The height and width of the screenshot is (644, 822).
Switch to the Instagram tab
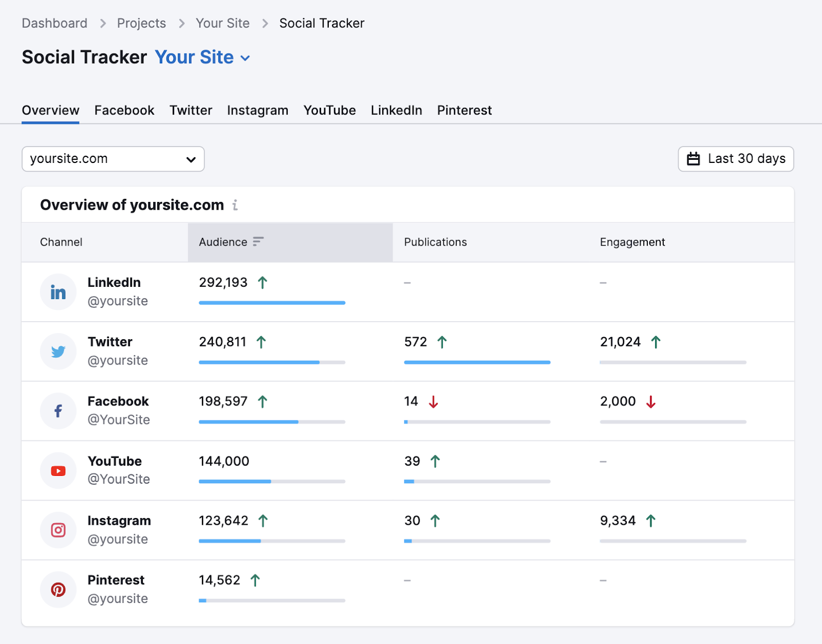[257, 110]
